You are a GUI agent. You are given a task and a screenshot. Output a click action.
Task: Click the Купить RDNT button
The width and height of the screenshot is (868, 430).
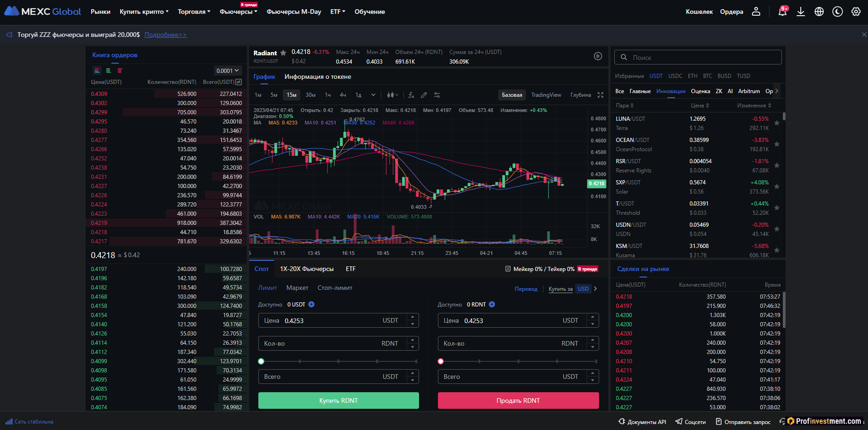[338, 401]
